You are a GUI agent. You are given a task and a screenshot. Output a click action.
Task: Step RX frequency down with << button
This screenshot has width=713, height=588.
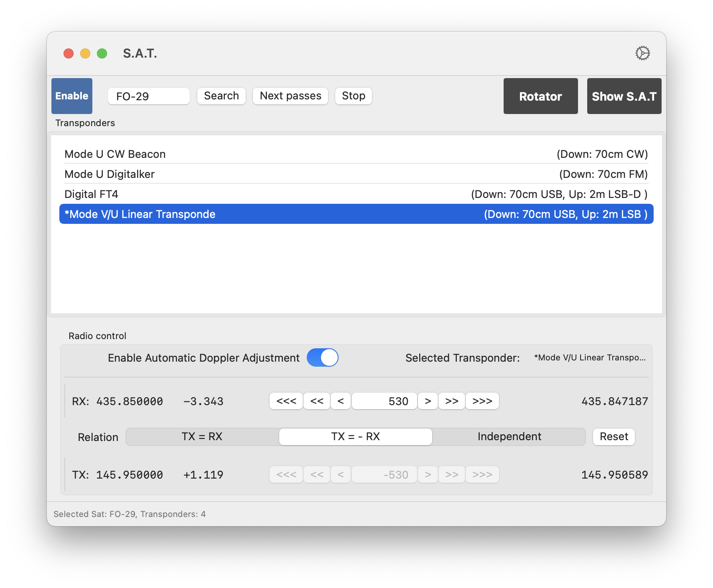click(317, 401)
